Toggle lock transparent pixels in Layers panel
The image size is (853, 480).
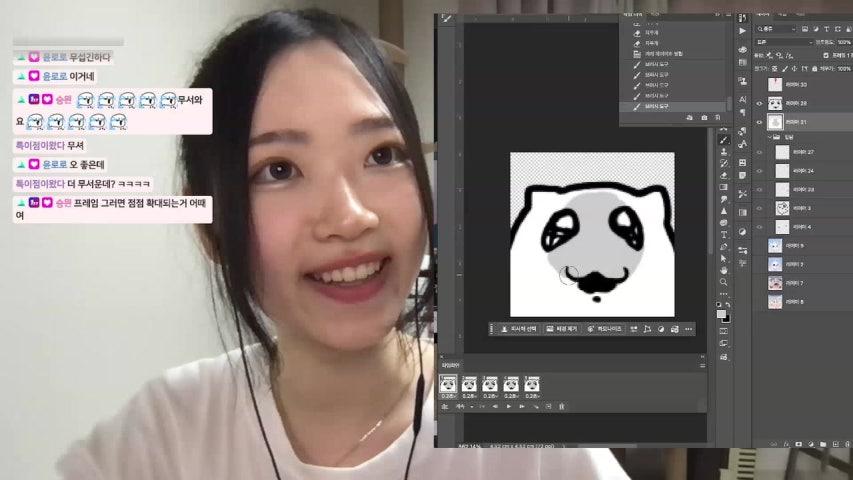pyautogui.click(x=775, y=69)
